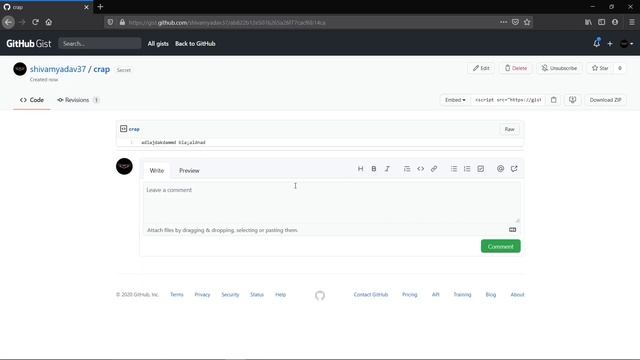
Task: Insert code formatting
Action: pos(420,169)
